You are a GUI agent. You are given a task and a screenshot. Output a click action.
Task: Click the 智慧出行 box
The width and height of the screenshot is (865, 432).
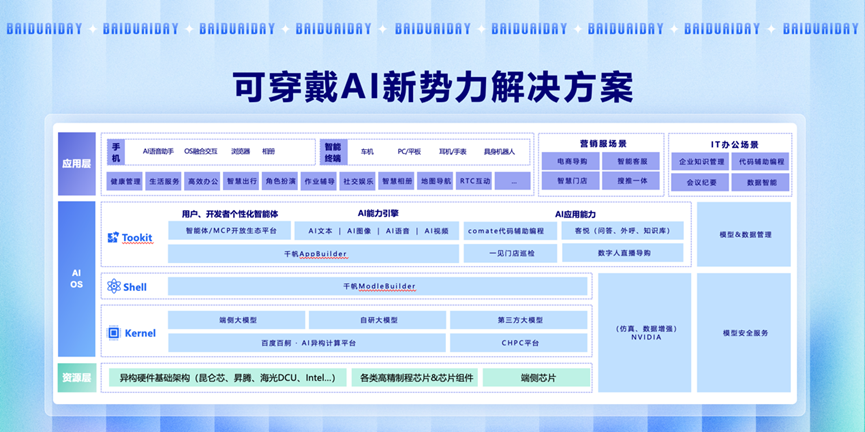241,181
